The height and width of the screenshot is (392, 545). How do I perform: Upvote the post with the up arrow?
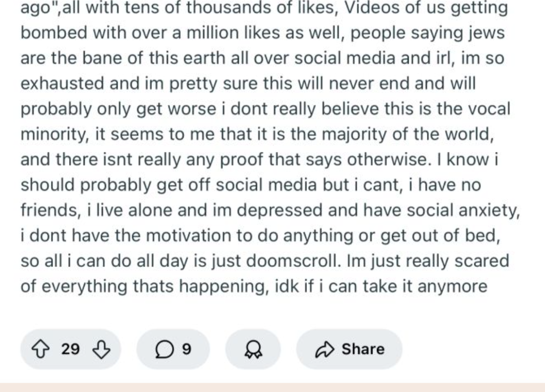point(40,349)
